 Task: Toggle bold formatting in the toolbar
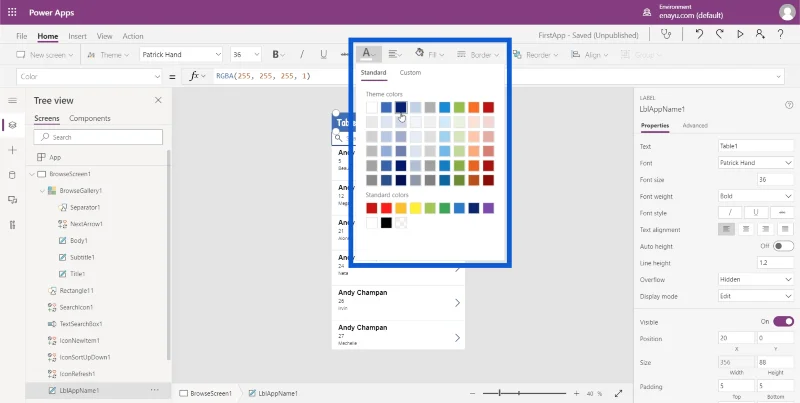click(278, 55)
